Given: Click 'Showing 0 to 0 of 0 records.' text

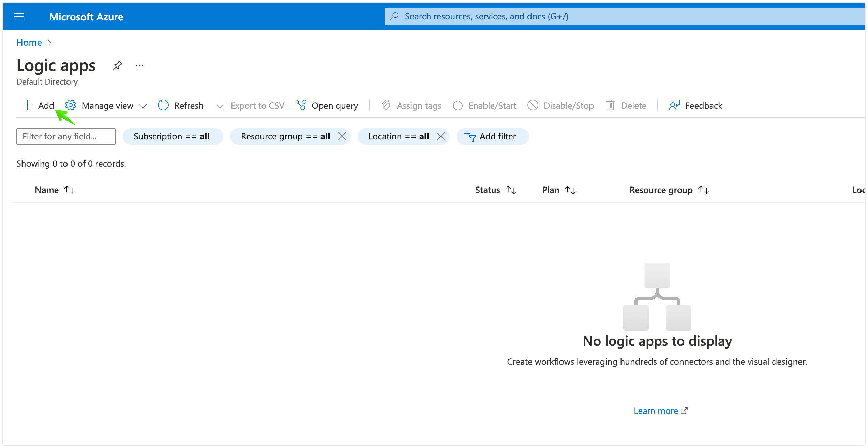Looking at the screenshot, I should coord(71,164).
